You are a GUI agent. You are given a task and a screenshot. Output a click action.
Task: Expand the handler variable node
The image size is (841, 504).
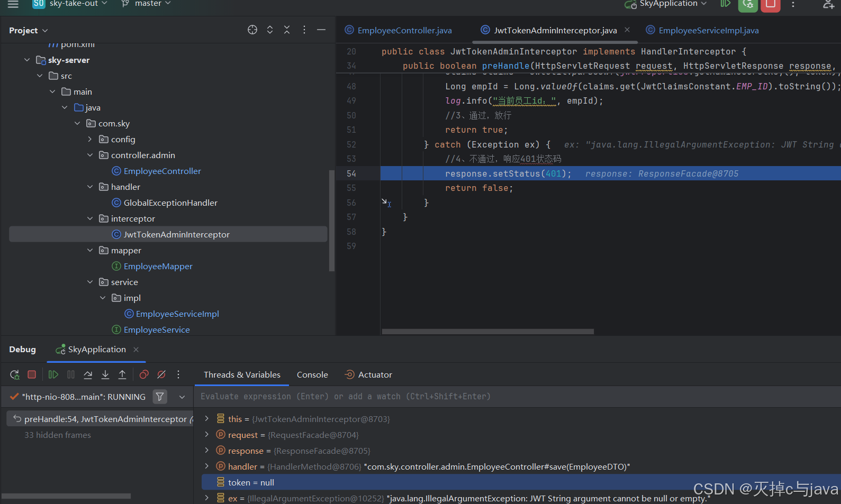(207, 466)
